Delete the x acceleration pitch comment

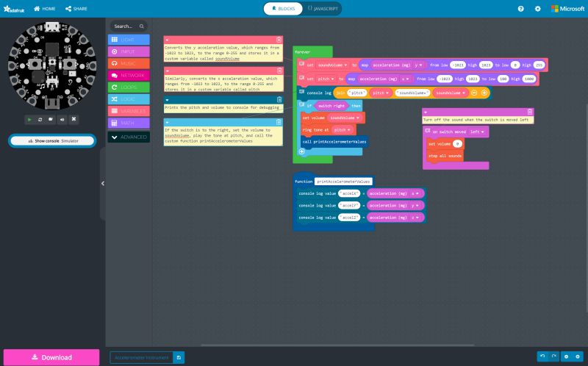[x=279, y=71]
